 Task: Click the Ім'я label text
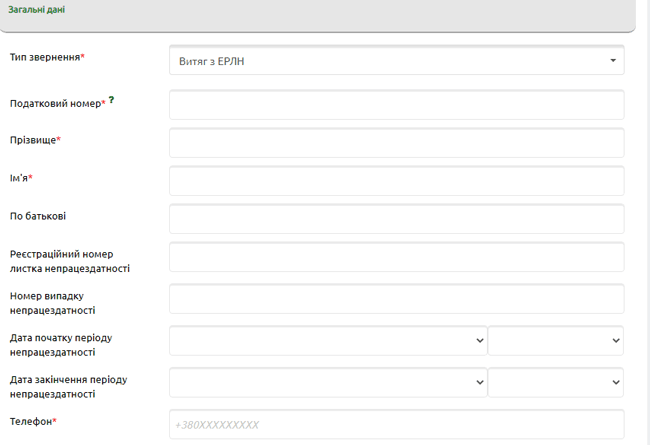coord(21,178)
